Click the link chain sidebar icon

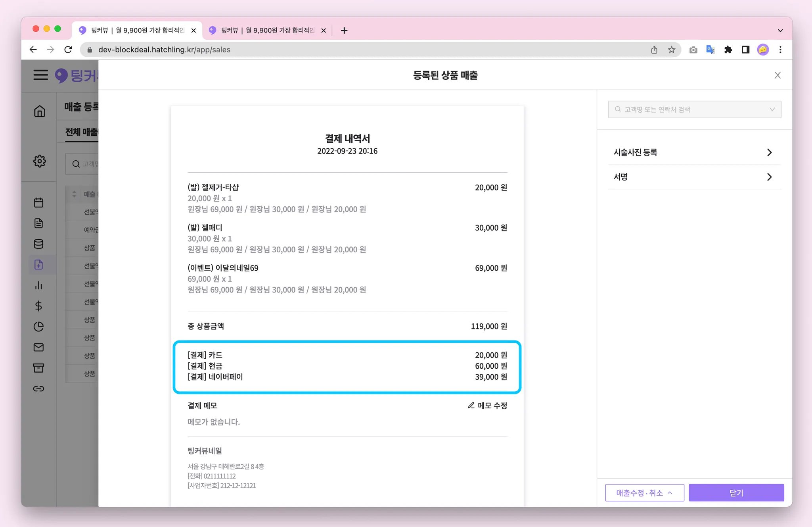pos(38,389)
